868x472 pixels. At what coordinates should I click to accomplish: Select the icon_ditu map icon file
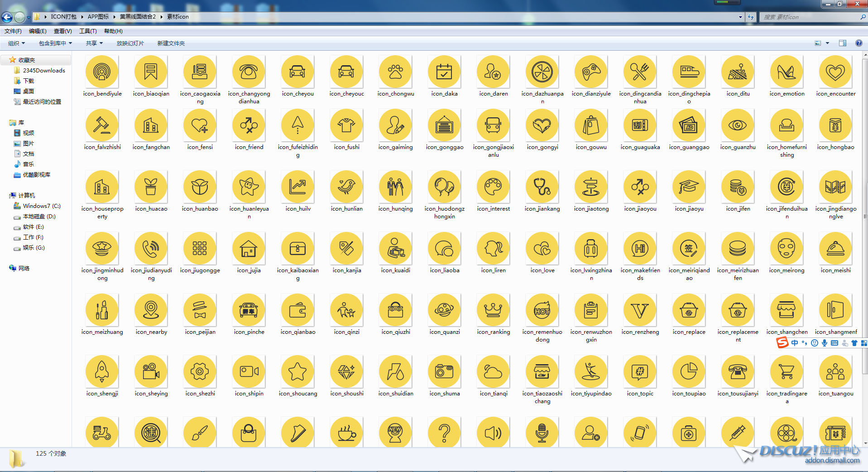tap(738, 72)
